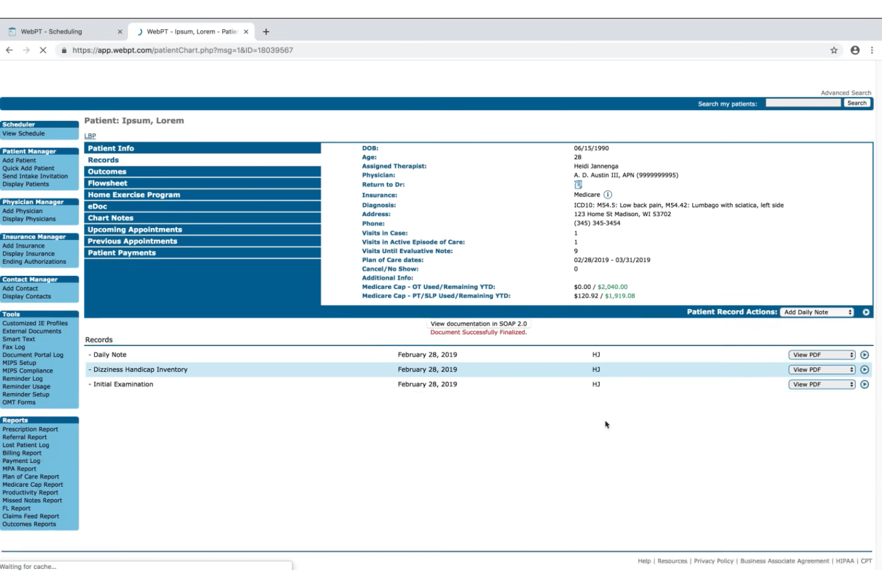Open the Dizziness Handicap Inventory record
Screen dimensions: 882x588
140,370
